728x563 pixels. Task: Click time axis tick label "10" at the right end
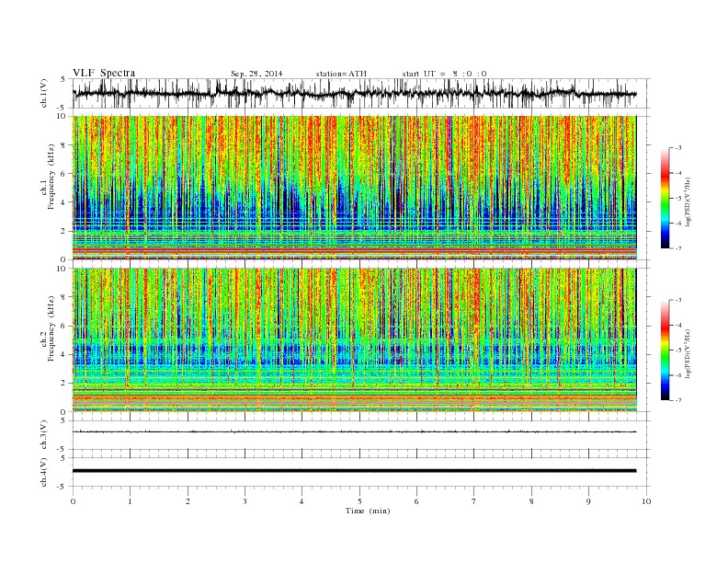point(646,501)
